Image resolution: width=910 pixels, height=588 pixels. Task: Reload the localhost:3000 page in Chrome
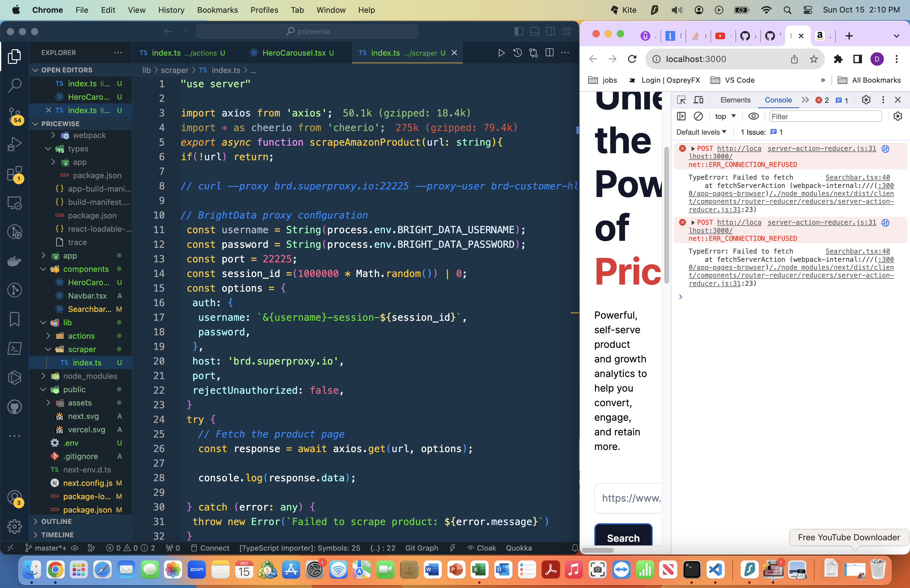pyautogui.click(x=632, y=59)
